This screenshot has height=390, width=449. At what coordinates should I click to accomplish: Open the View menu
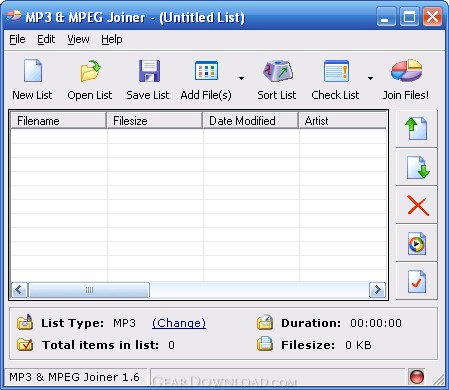[78, 39]
